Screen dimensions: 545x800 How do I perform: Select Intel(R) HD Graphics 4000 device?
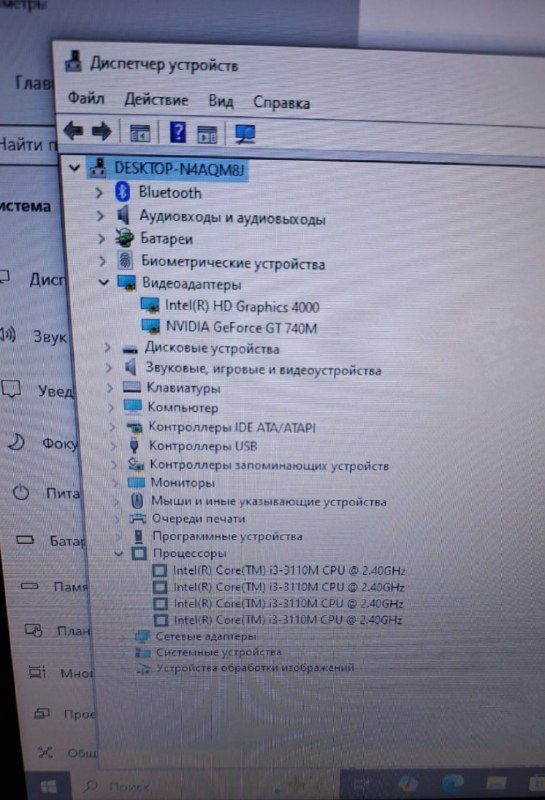pos(242,306)
